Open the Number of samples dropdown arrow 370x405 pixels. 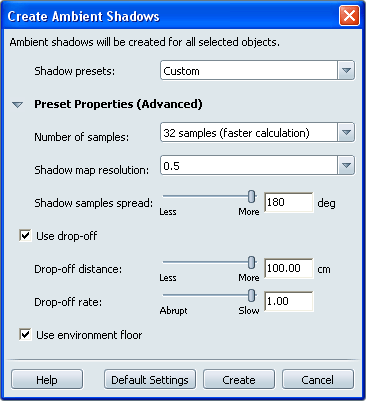(346, 133)
